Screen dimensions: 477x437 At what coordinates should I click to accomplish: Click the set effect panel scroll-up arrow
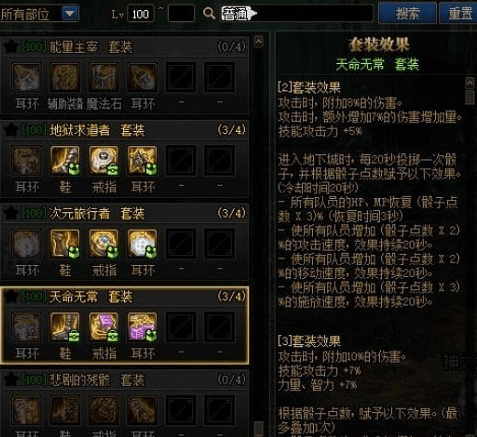470,83
